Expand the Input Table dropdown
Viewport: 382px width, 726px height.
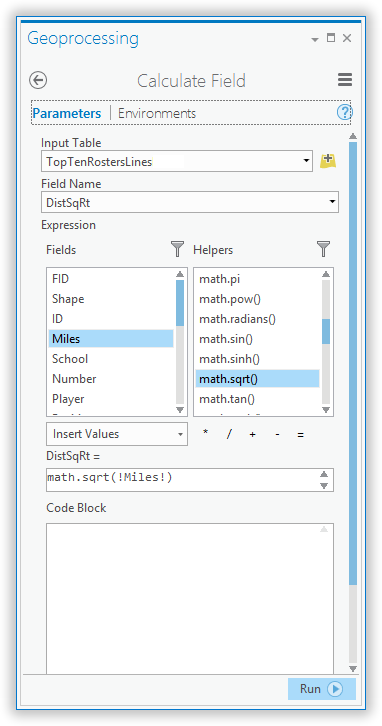pyautogui.click(x=306, y=161)
